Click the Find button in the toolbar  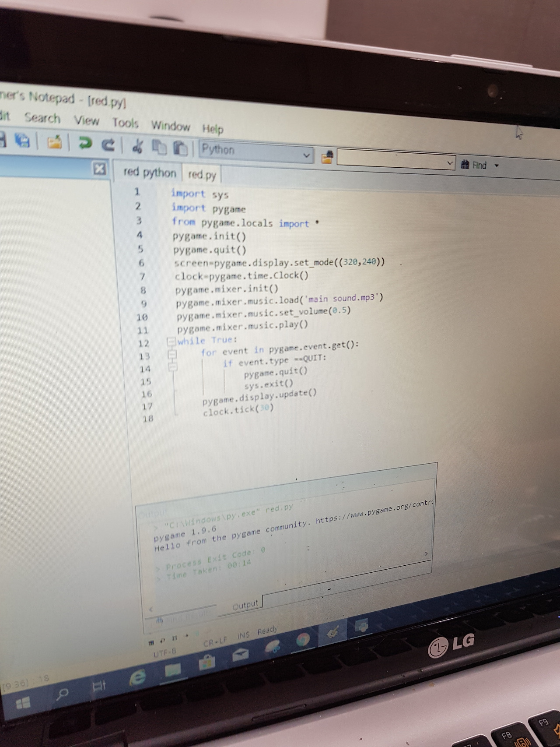[x=474, y=165]
